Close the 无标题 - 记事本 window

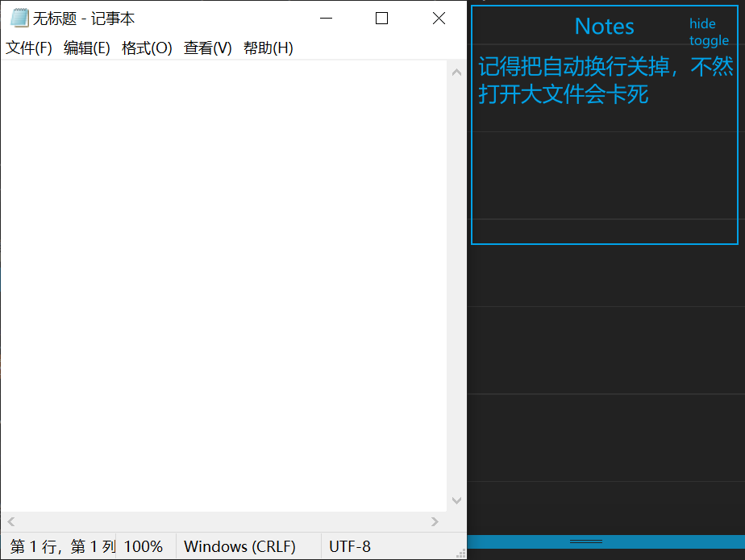pos(439,18)
